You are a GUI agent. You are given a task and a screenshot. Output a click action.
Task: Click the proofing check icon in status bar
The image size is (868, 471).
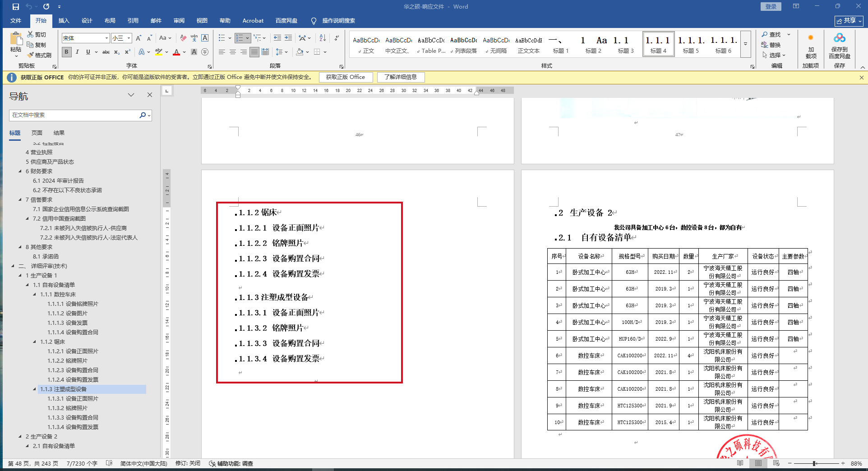[x=109, y=463]
